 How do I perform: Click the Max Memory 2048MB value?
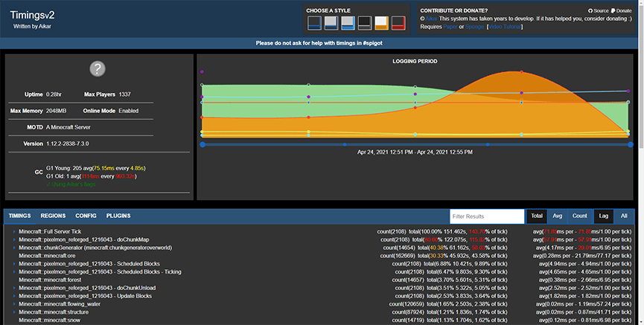56,111
